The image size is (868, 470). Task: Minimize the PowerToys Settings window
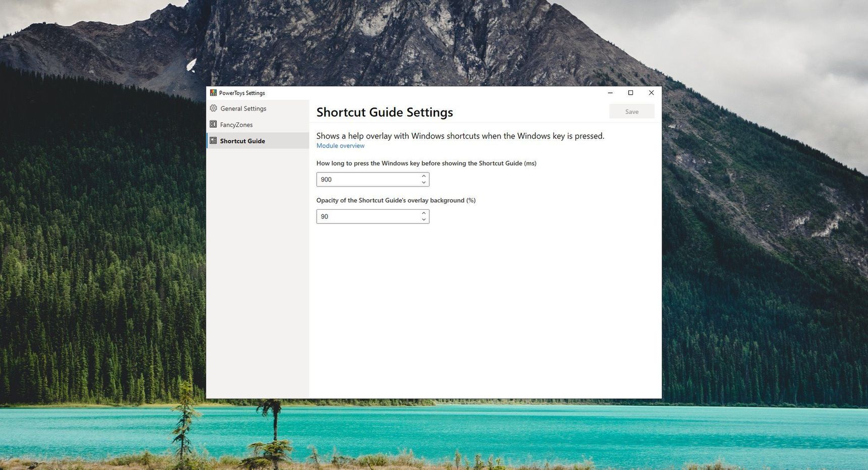click(x=610, y=93)
